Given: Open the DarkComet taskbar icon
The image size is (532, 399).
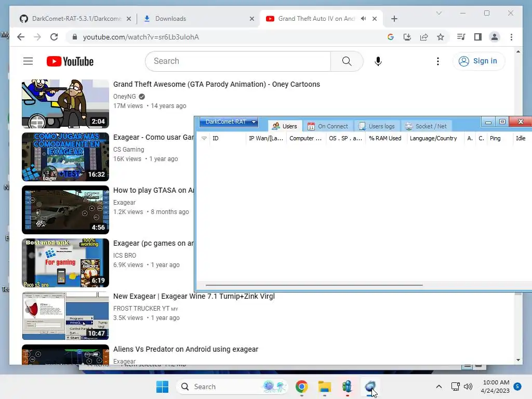Looking at the screenshot, I should (370, 387).
